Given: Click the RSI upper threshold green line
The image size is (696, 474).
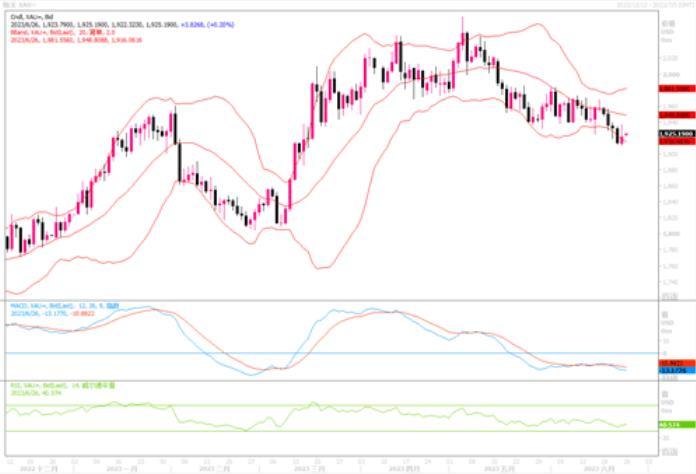Looking at the screenshot, I should click(330, 406).
